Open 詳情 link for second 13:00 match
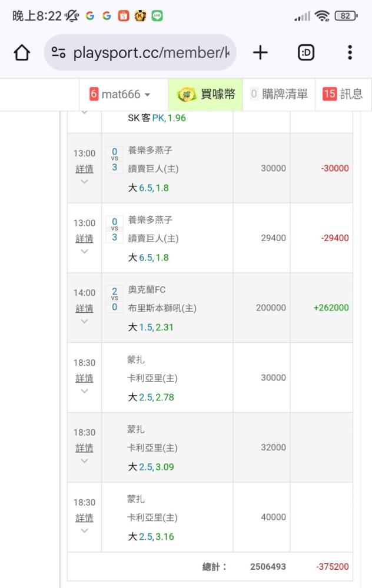This screenshot has height=588, width=372. point(84,238)
